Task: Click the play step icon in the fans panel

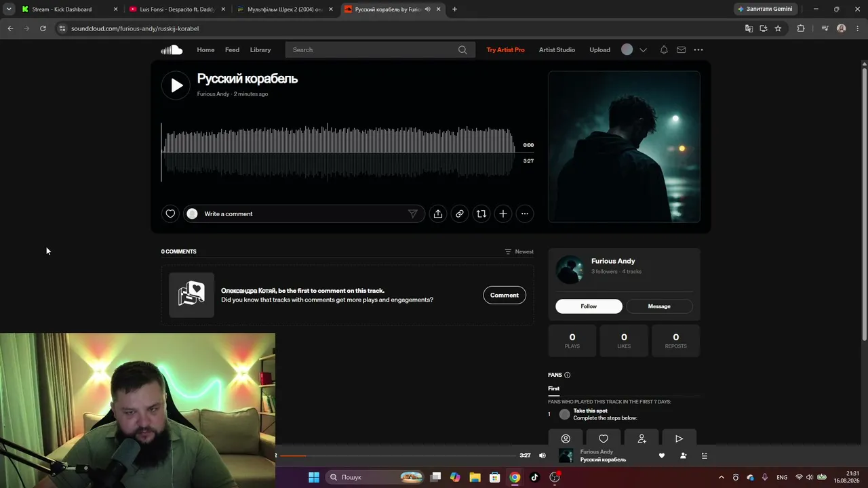Action: (x=679, y=439)
